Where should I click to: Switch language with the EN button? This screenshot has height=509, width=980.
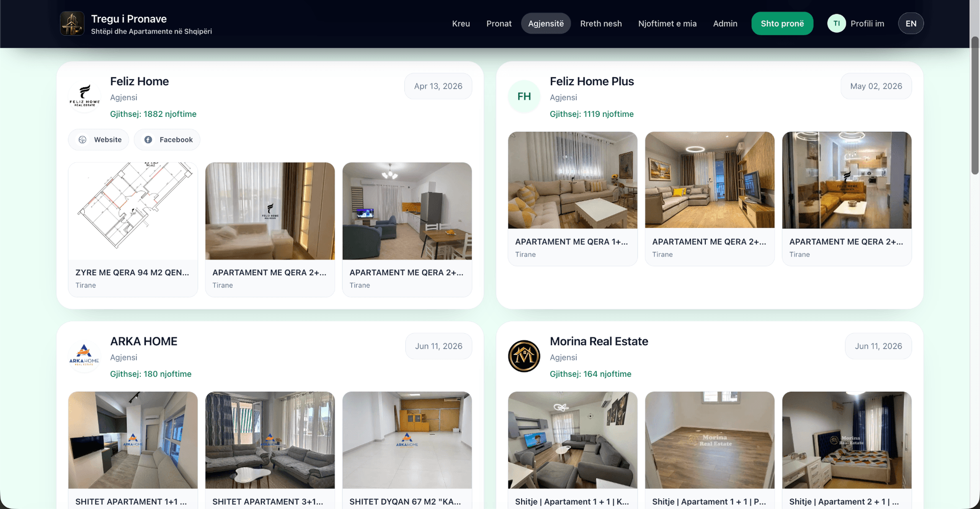[x=911, y=23]
